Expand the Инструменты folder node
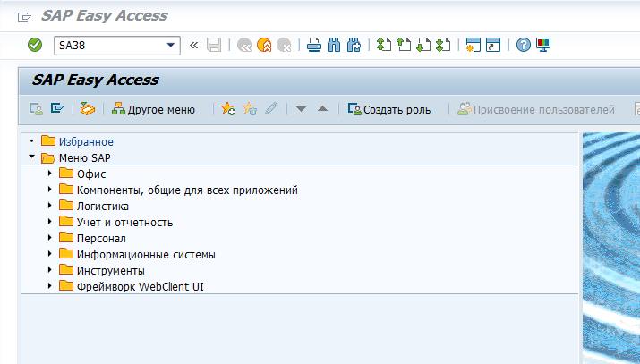This screenshot has height=364, width=640. pyautogui.click(x=50, y=270)
